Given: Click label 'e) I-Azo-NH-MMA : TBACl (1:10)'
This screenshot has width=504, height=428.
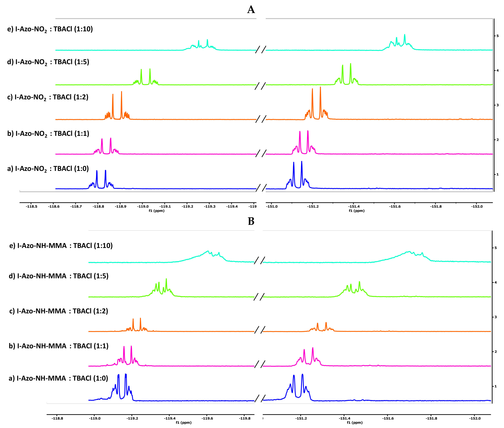Looking at the screenshot, I should [x=61, y=246].
